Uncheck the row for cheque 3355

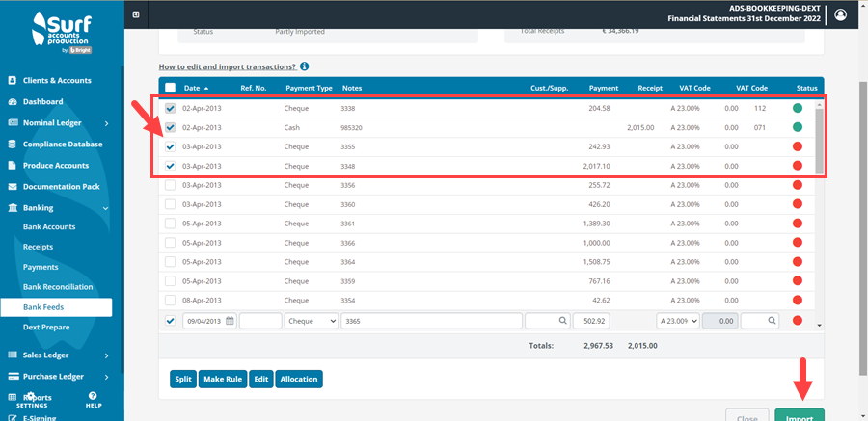(171, 147)
